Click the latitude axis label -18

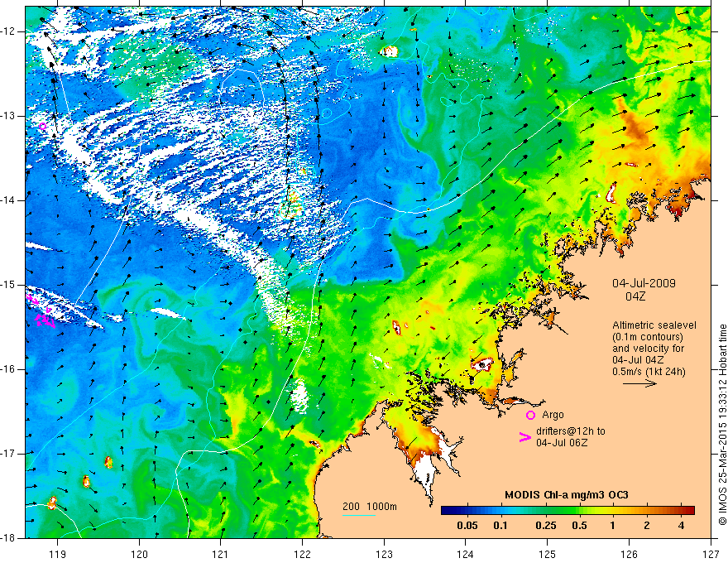(x=8, y=538)
